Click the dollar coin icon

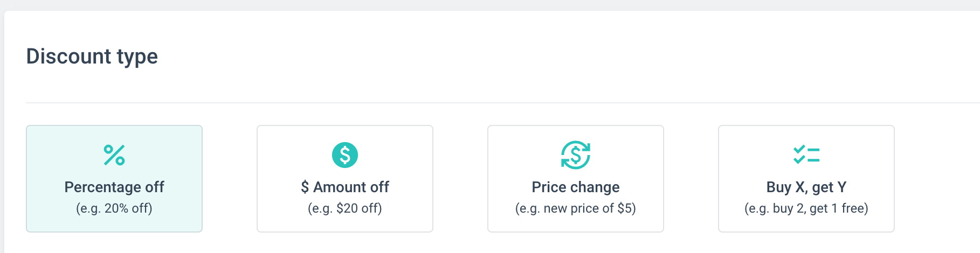coord(345,155)
